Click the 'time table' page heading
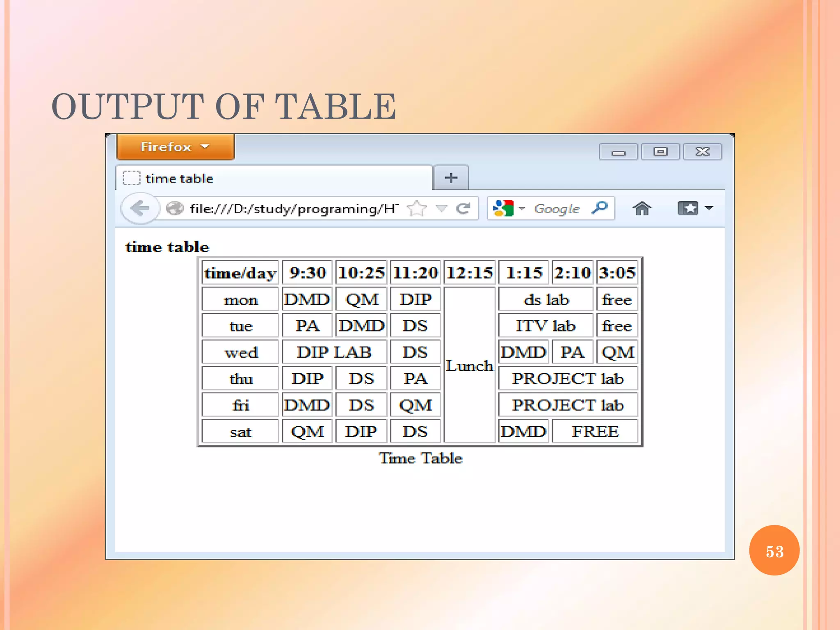This screenshot has height=630, width=840. pyautogui.click(x=167, y=247)
